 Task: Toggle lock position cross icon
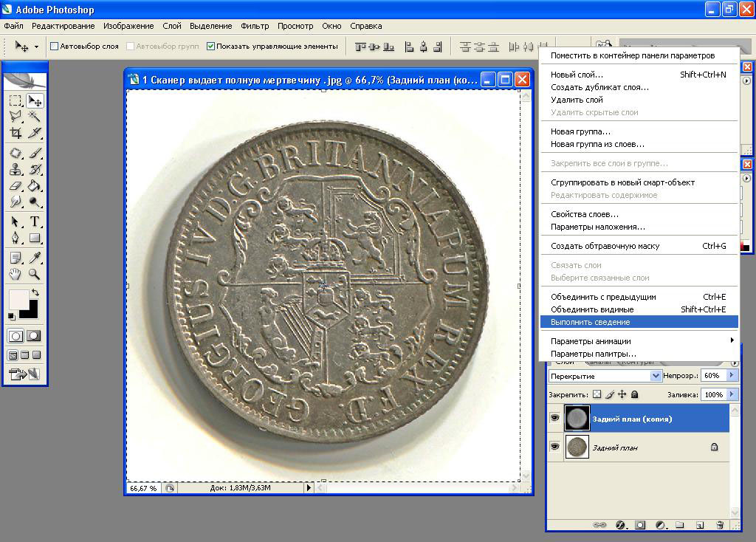coord(622,394)
